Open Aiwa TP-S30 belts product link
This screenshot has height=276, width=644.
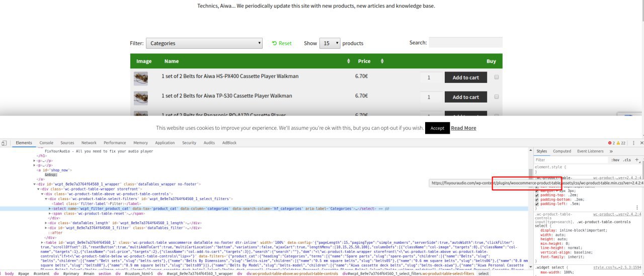click(227, 96)
